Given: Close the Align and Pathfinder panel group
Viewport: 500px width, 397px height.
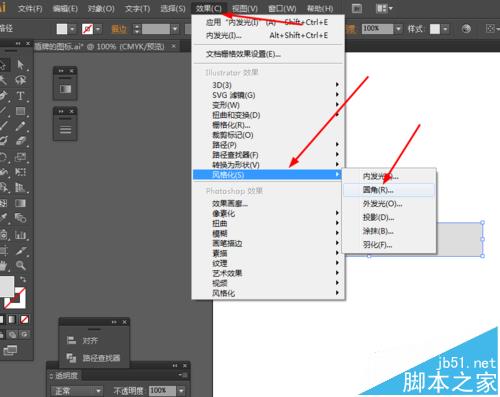Looking at the screenshot, I should (124, 322).
